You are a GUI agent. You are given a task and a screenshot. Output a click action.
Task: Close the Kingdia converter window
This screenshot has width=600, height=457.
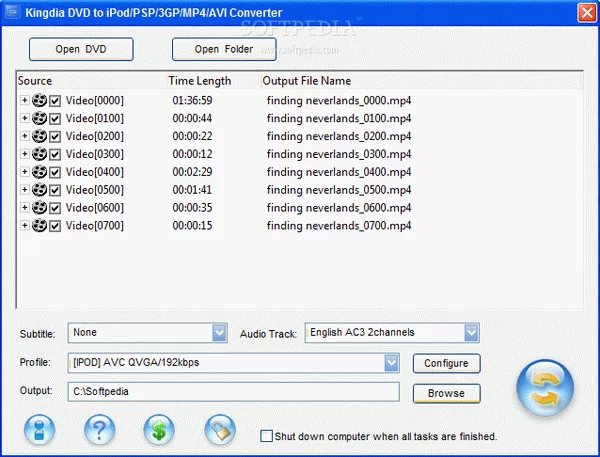tap(587, 13)
